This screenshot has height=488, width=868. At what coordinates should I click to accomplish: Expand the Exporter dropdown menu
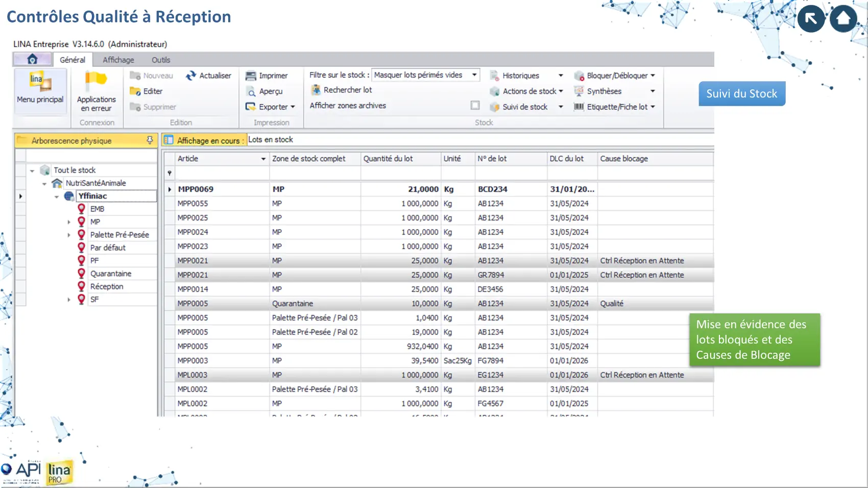pyautogui.click(x=293, y=107)
